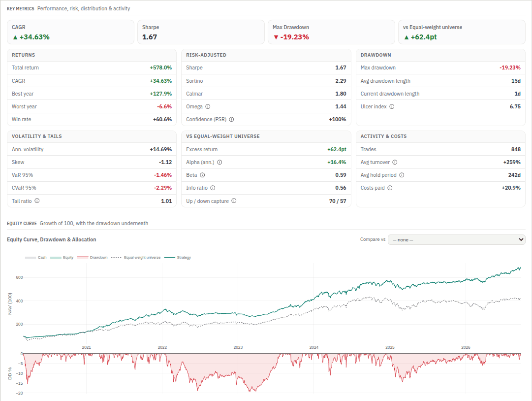Click the Beta value 0.59

[x=341, y=175]
